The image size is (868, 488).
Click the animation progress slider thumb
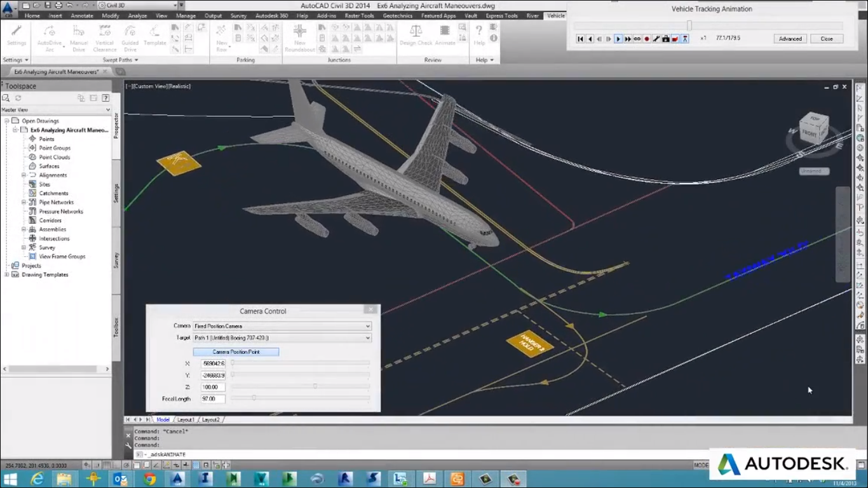[689, 25]
